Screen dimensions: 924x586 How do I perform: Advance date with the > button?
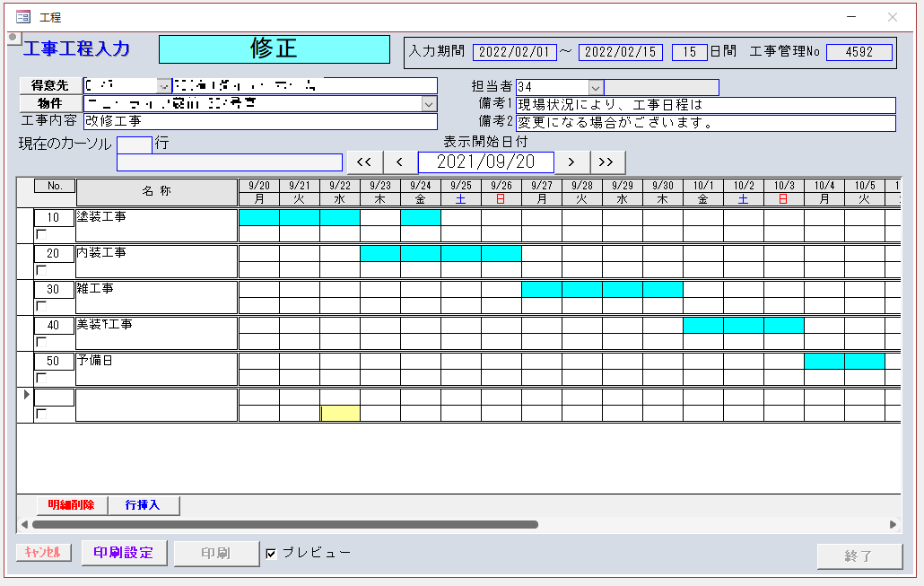[x=571, y=162]
